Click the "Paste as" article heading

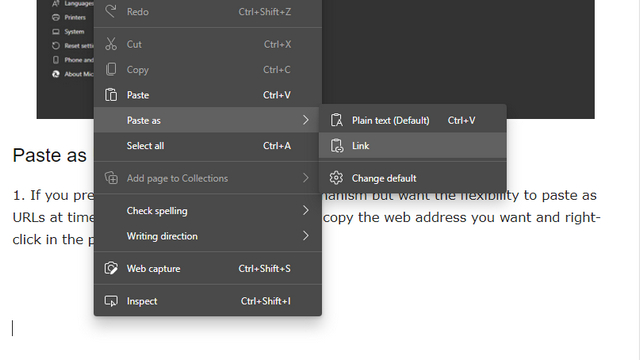tap(49, 156)
